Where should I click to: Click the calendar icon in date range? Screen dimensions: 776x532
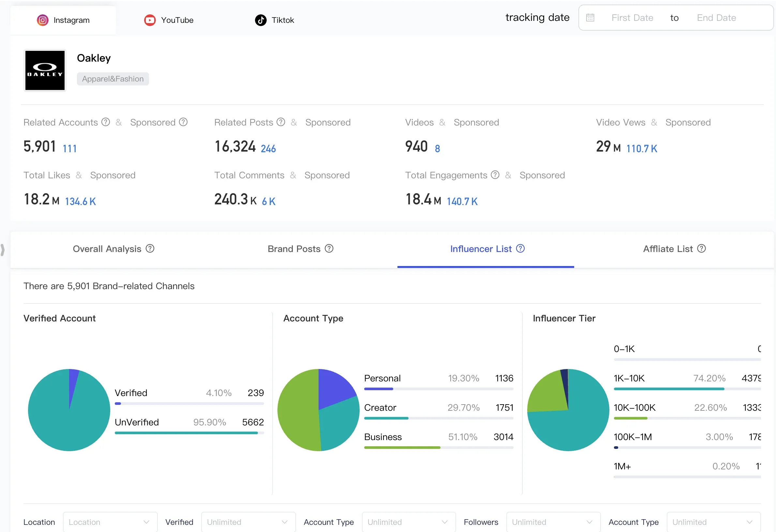[x=590, y=18]
